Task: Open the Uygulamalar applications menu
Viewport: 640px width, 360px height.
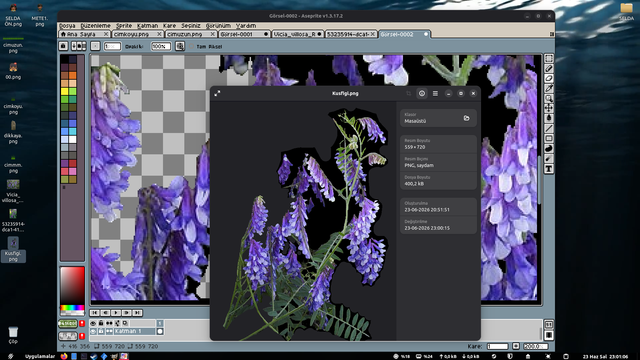Action: (x=40, y=356)
